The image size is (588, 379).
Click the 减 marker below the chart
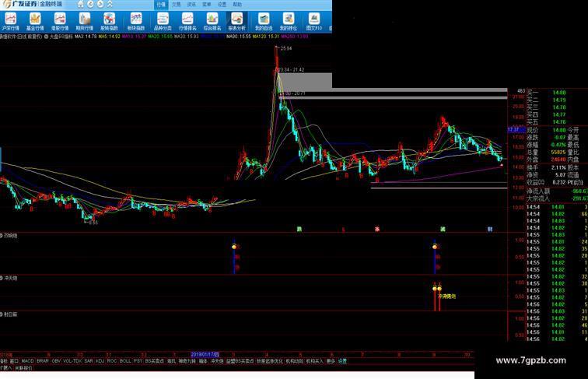click(443, 229)
